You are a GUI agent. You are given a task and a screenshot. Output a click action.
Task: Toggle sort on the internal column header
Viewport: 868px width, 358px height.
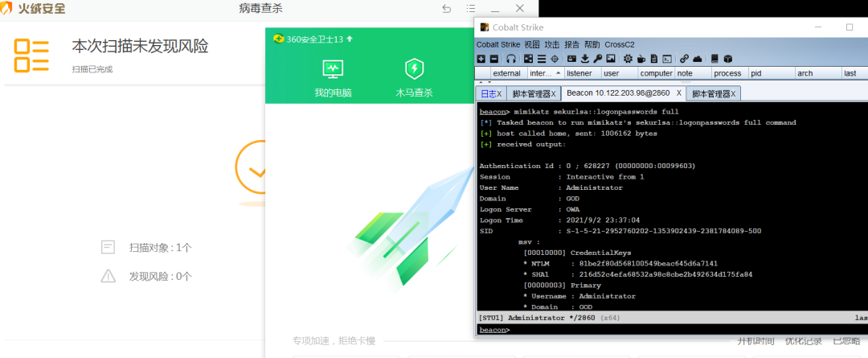(546, 73)
